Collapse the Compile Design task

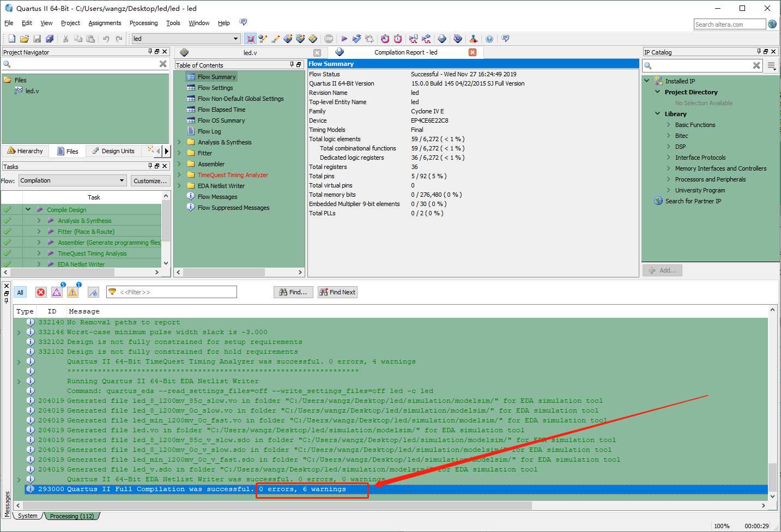tap(28, 209)
